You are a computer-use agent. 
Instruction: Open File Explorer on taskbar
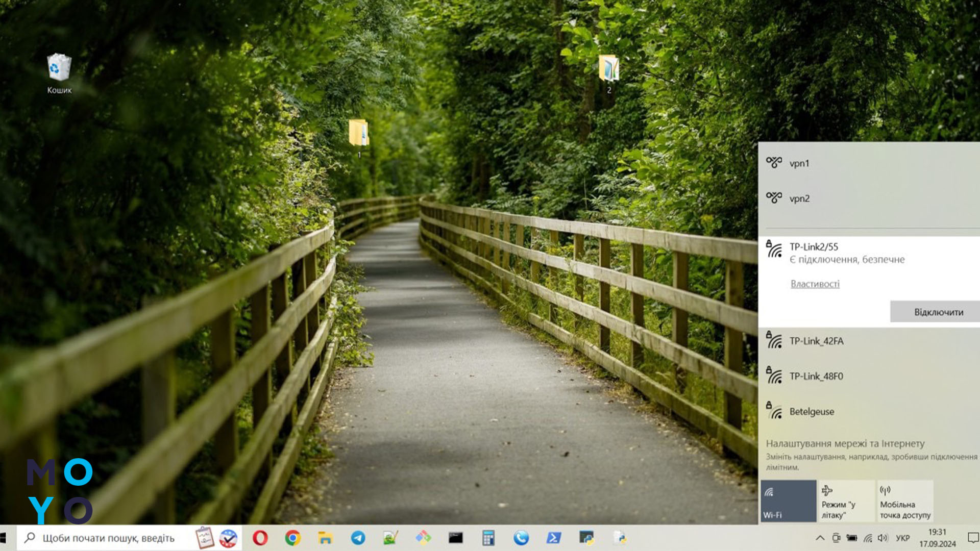tap(325, 538)
